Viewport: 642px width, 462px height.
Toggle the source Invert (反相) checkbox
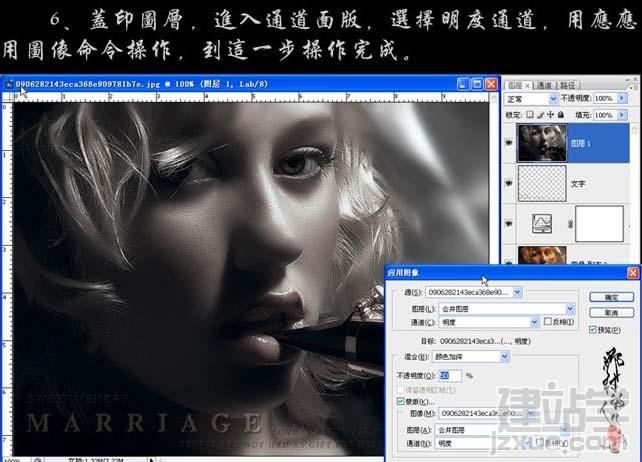(548, 322)
